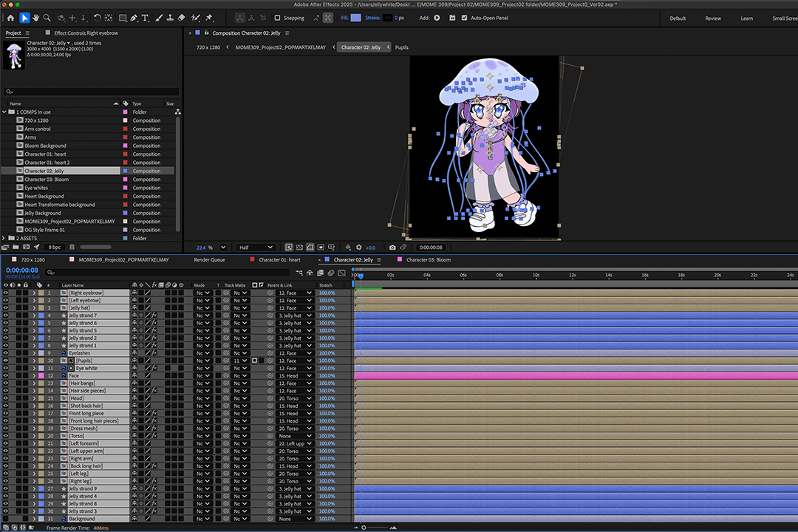Take a snapshot with the camera icon

392,248
